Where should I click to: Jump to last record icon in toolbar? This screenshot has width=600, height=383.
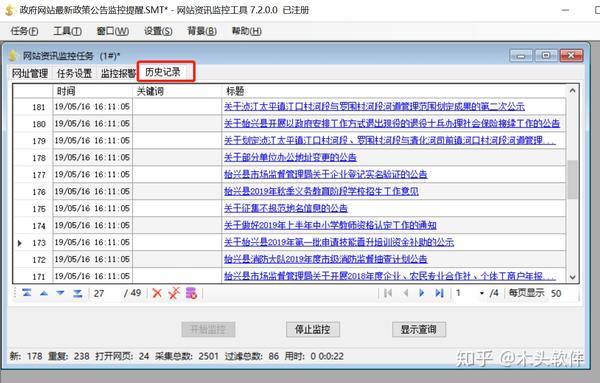pos(78,293)
